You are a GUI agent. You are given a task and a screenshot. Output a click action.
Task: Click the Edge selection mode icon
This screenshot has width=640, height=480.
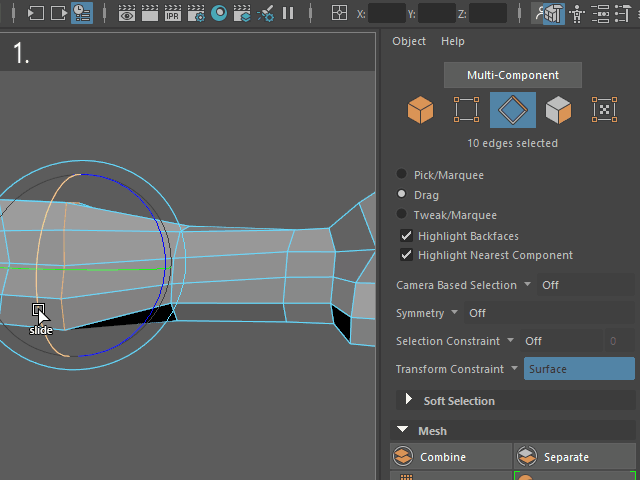coord(512,110)
